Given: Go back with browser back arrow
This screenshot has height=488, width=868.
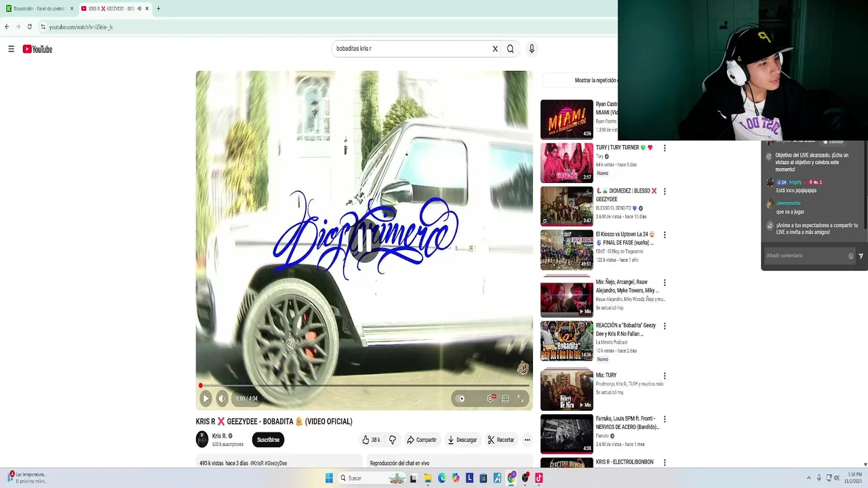Looking at the screenshot, I should [7, 27].
